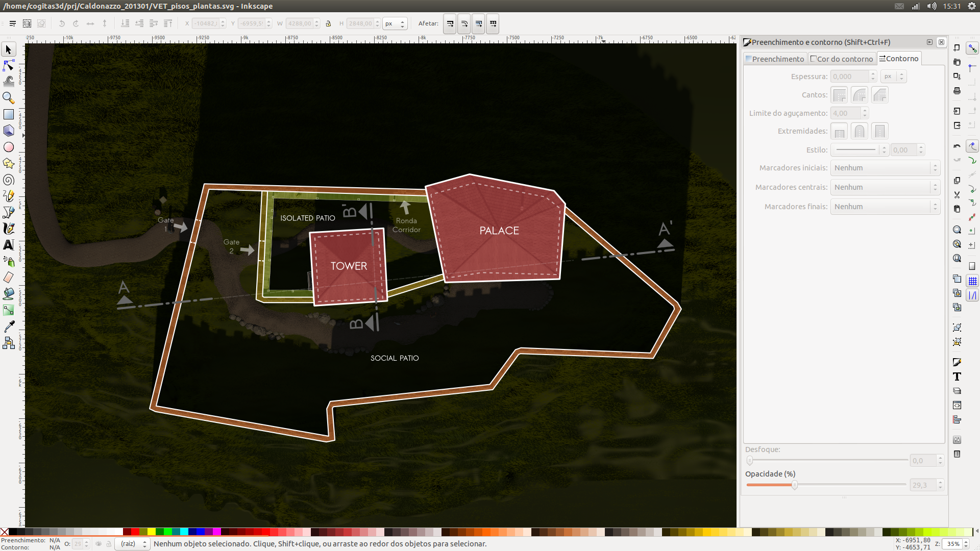Toggle move patterns with objects button
Image resolution: width=980 pixels, height=551 pixels.
(493, 23)
